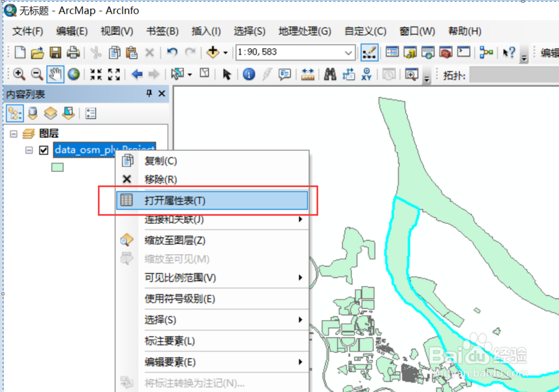Toggle visibility checkbox for data_osm_ply_Project layer
Viewport: 559px width, 392px height.
click(x=44, y=150)
